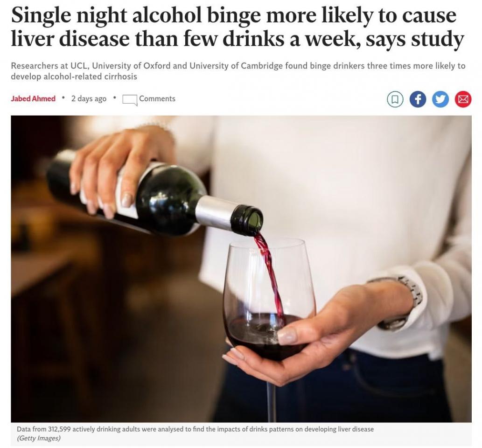Click the speech bubble comments icon
This screenshot has height=448, width=482.
click(130, 99)
